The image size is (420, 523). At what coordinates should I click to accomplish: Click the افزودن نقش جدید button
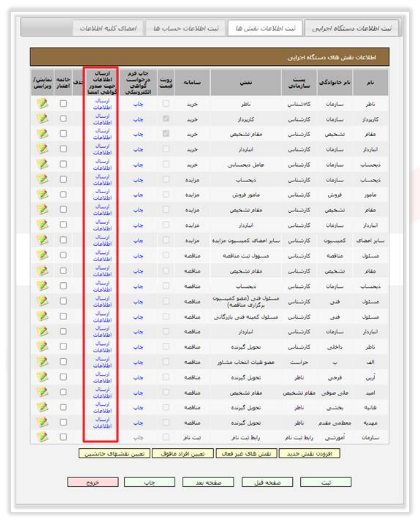pyautogui.click(x=309, y=454)
